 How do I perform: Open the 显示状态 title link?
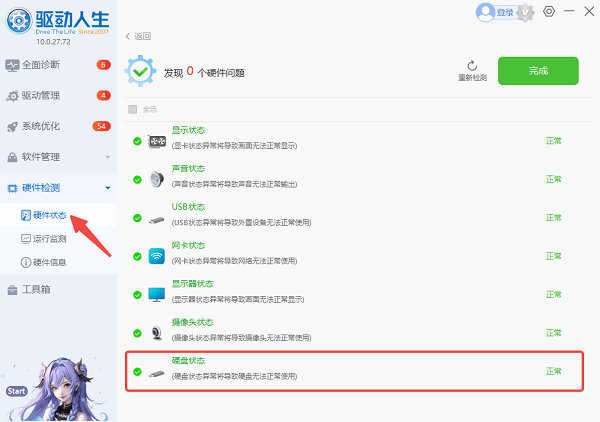(x=188, y=130)
